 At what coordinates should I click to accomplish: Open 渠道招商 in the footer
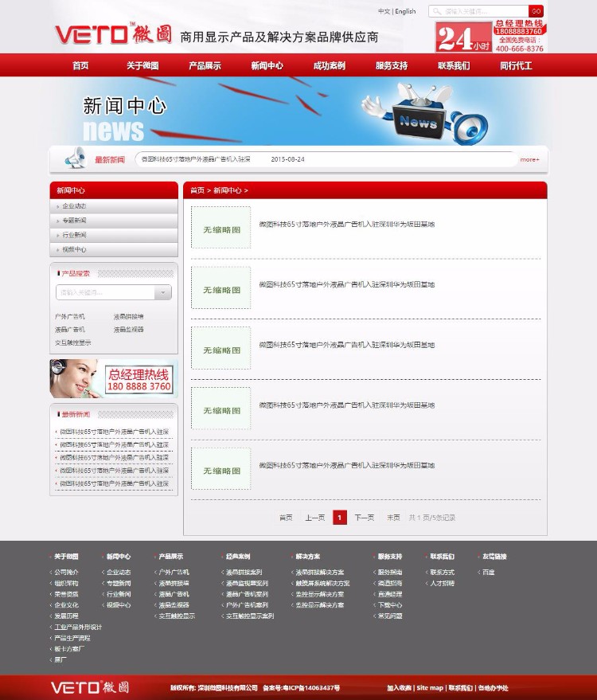pyautogui.click(x=390, y=584)
